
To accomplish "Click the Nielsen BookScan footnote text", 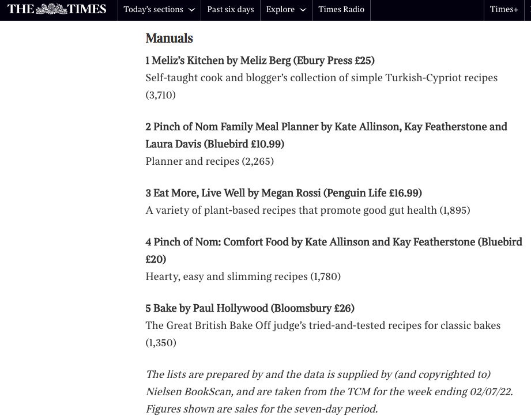I will (329, 392).
